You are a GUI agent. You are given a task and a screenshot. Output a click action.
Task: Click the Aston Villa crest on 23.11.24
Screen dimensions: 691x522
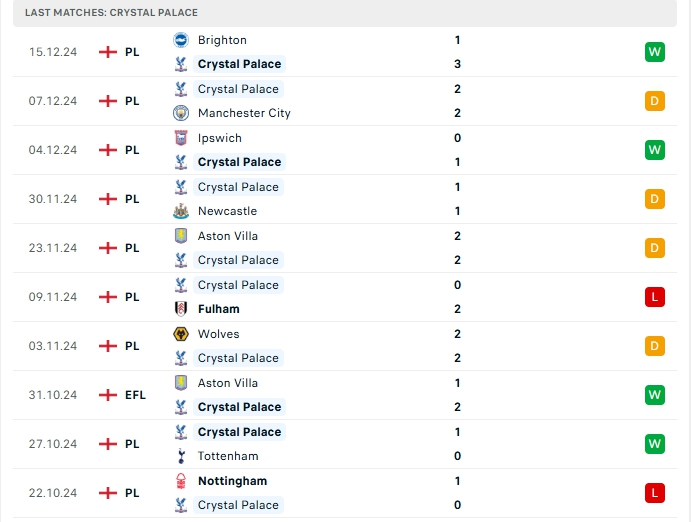181,236
